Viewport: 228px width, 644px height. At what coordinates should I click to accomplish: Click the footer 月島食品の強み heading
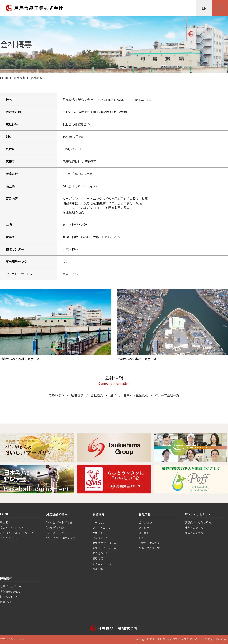(57, 514)
